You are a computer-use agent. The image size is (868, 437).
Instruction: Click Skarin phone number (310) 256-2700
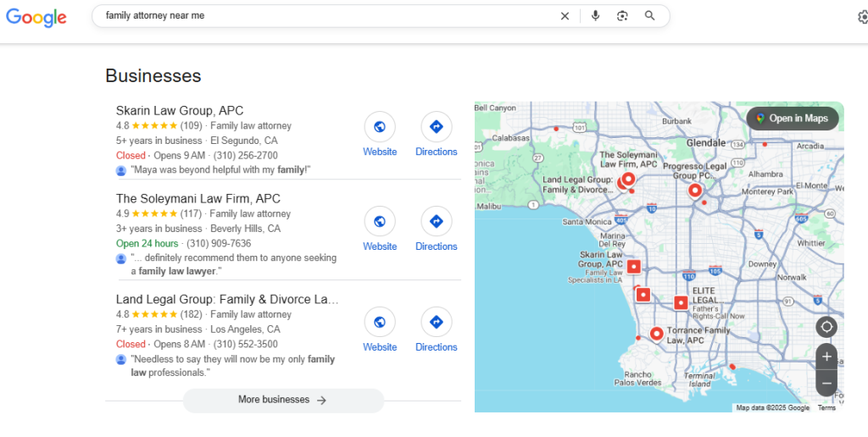[x=246, y=156]
